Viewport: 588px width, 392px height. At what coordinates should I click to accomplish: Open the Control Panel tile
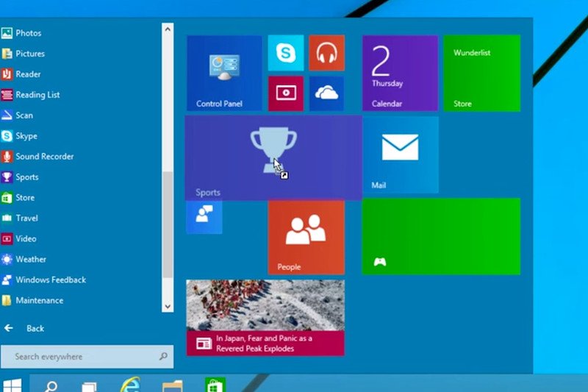[224, 73]
